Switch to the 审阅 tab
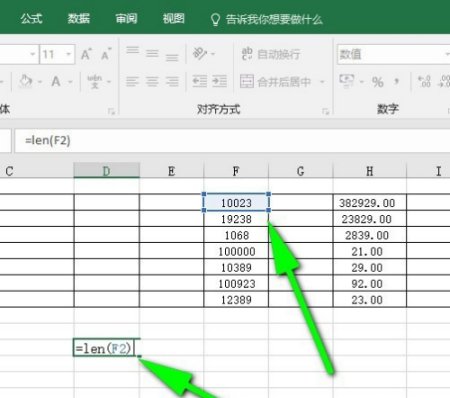The image size is (450, 398). (x=126, y=19)
